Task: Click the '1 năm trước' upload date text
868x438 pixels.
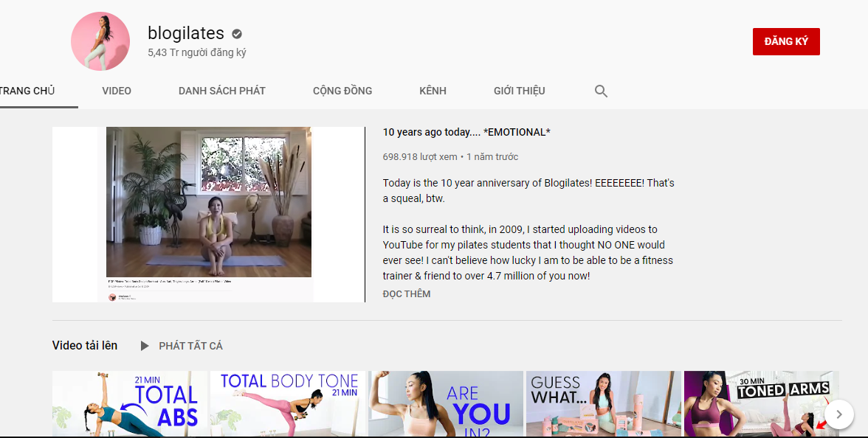Action: (x=492, y=157)
